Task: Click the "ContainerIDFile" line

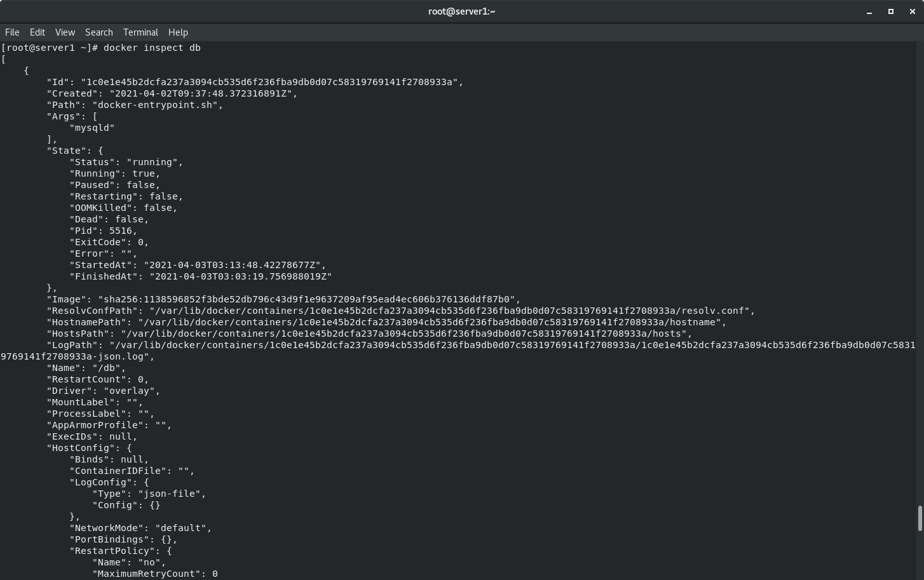Action: pyautogui.click(x=132, y=471)
